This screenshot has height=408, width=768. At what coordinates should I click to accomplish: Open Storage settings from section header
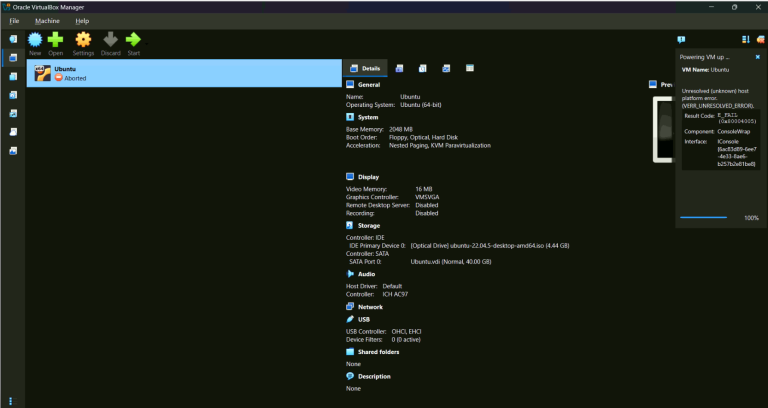[x=369, y=225]
